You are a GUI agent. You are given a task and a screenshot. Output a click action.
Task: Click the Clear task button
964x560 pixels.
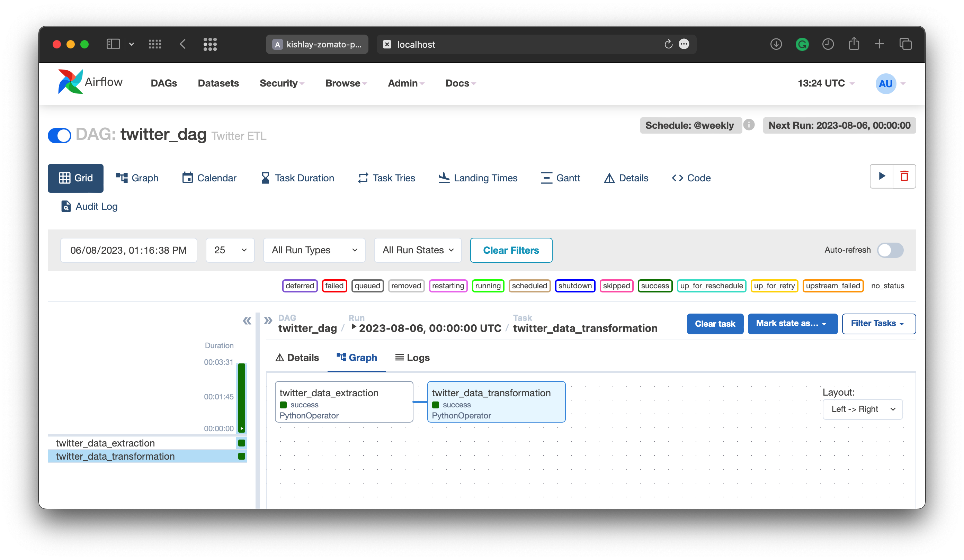pos(715,323)
